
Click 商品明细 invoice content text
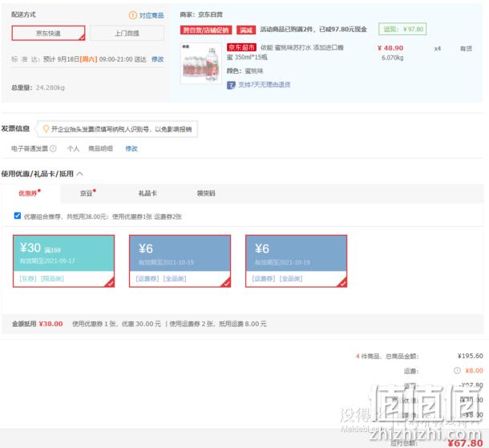[x=100, y=148]
